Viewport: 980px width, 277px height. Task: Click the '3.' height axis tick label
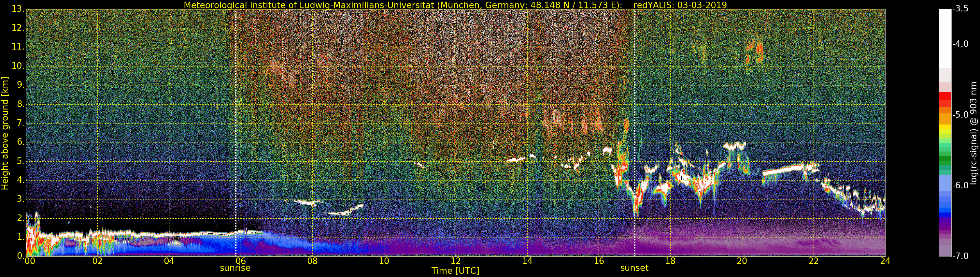21,199
